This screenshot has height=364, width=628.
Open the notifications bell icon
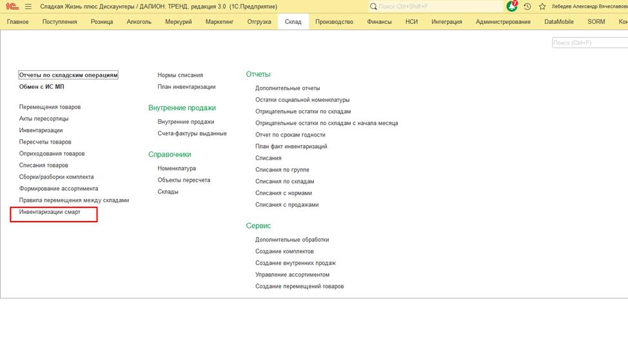pyautogui.click(x=512, y=6)
